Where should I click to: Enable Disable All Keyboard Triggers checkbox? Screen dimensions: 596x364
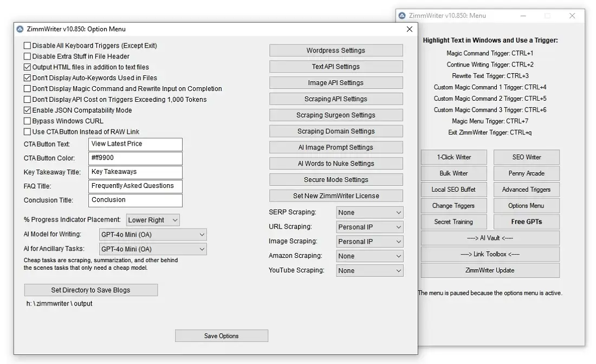click(x=28, y=46)
